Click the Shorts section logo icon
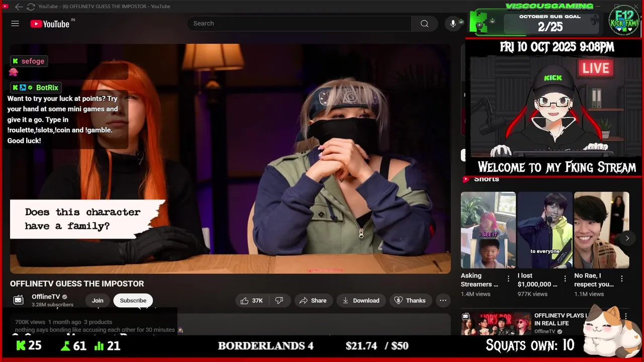Screen dimensions: 644x362 pos(466,179)
